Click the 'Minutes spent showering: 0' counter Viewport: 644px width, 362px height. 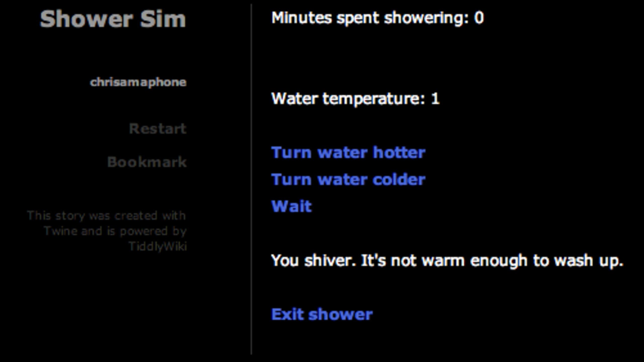pyautogui.click(x=377, y=18)
